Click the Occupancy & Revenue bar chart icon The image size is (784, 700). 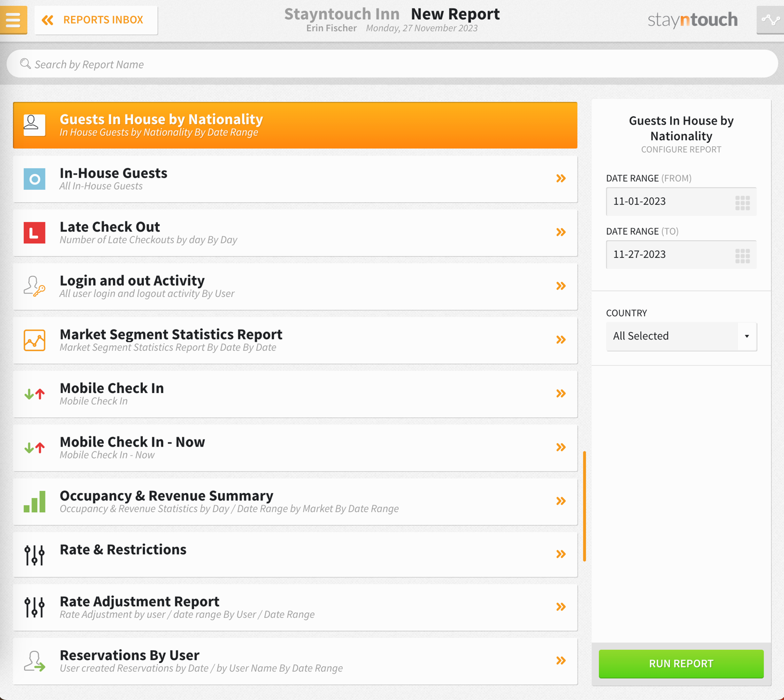[34, 502]
